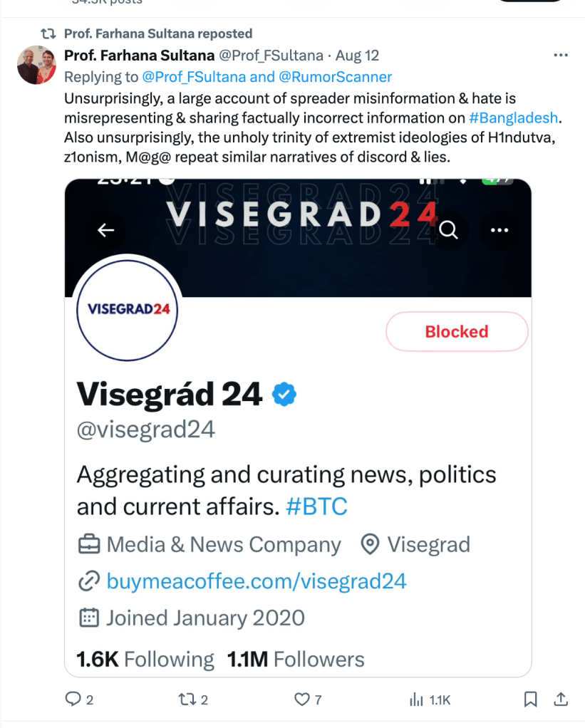The image size is (585, 728).
Task: Open the share post icon
Action: click(x=561, y=700)
